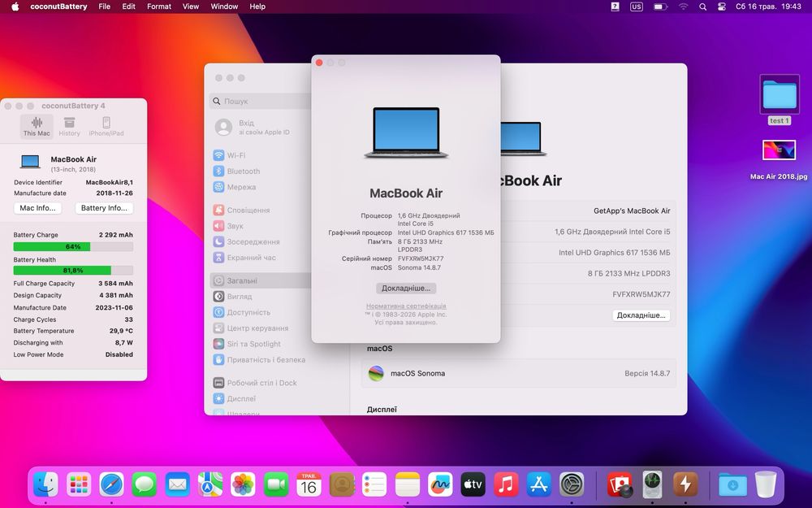The image size is (812, 508).
Task: Open the File menu
Action: (x=105, y=7)
